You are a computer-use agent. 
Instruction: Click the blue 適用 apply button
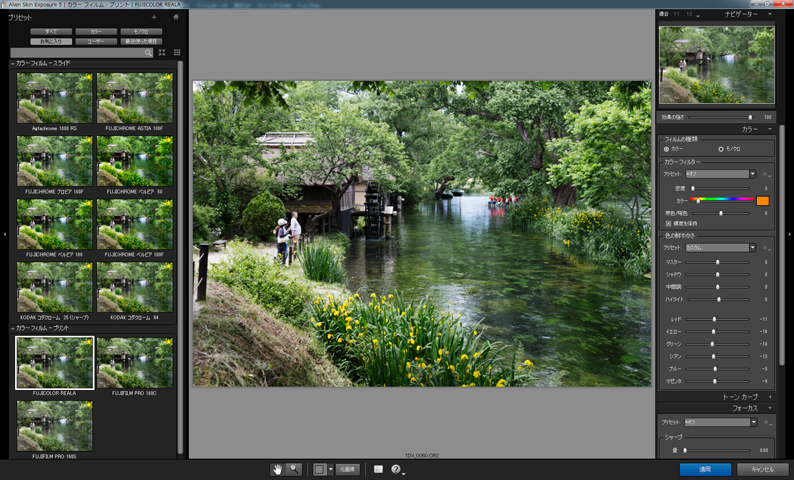coord(704,469)
